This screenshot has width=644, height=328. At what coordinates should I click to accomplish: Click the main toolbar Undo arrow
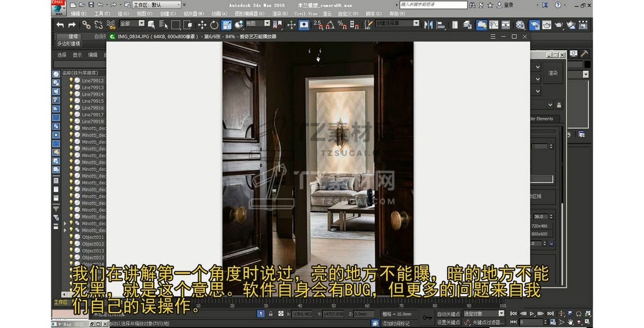(x=60, y=25)
